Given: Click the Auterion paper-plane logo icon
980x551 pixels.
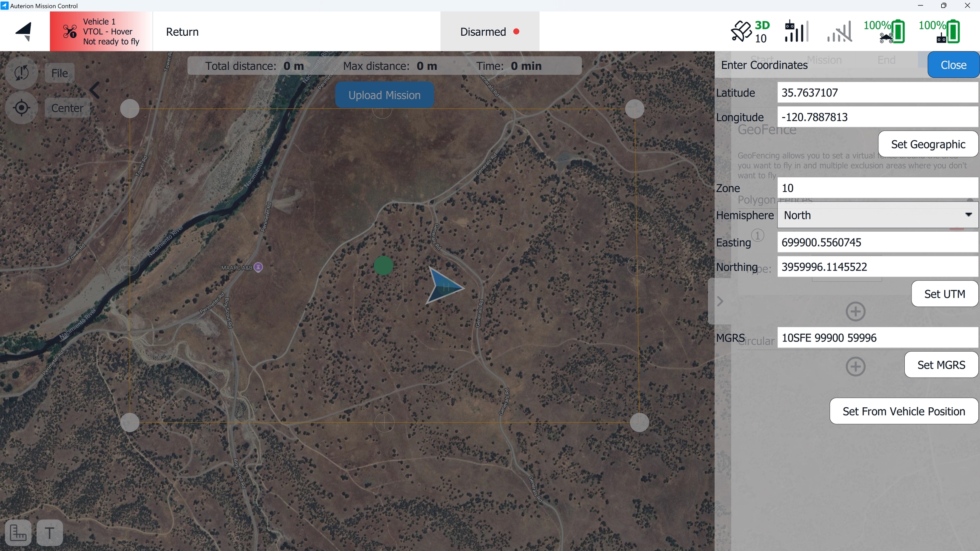Looking at the screenshot, I should [24, 31].
